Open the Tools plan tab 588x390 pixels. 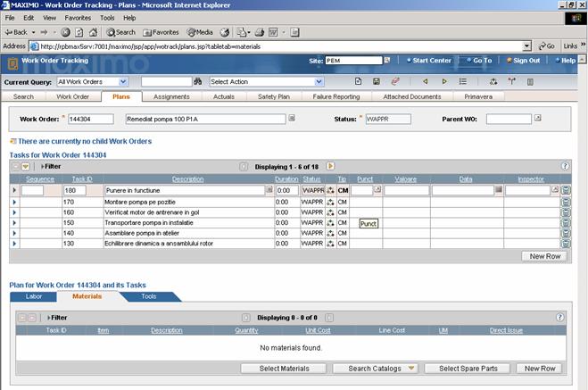tap(149, 296)
